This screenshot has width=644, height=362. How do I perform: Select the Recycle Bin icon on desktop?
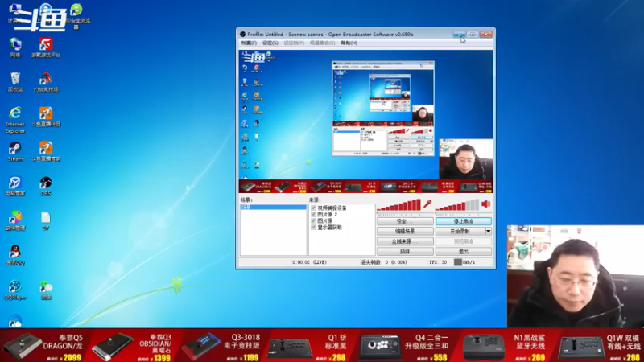point(15,82)
